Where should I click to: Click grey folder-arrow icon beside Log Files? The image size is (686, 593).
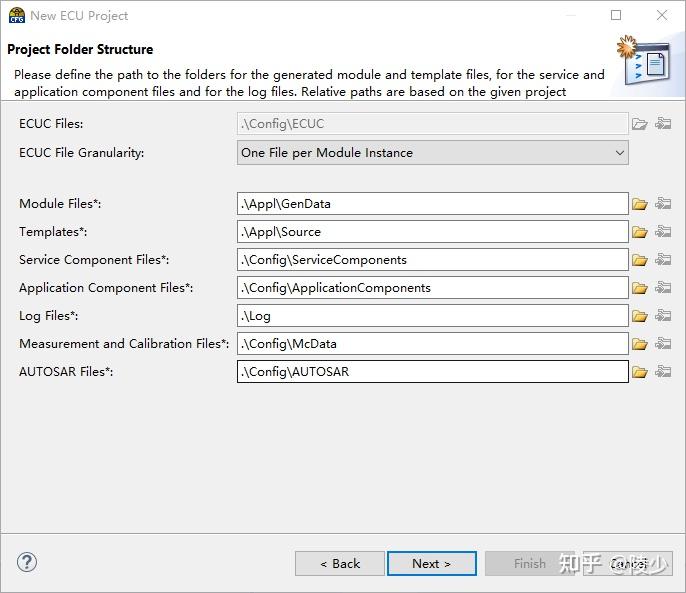[x=663, y=316]
